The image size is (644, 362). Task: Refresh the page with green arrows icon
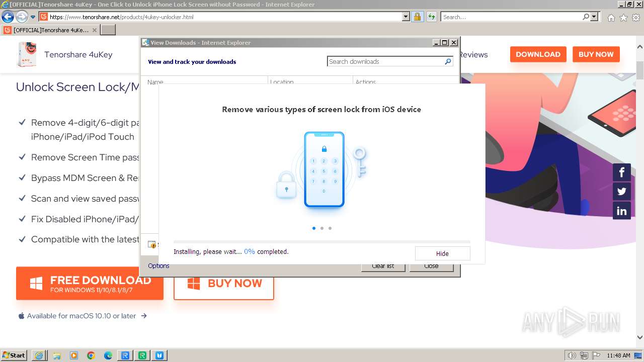431,17
